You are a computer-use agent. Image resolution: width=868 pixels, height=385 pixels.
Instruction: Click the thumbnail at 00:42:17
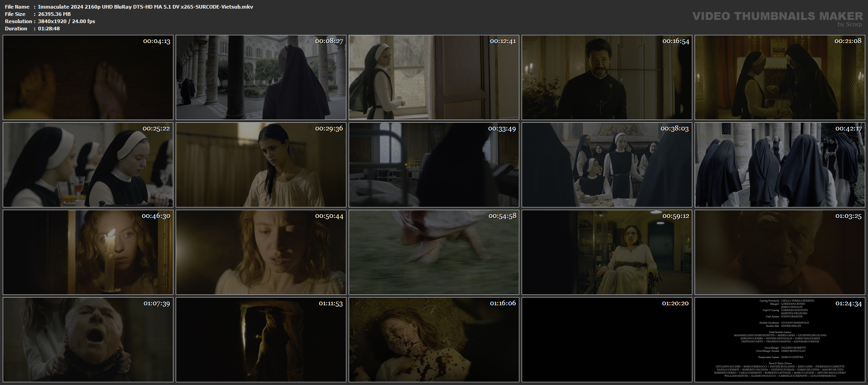coord(780,165)
